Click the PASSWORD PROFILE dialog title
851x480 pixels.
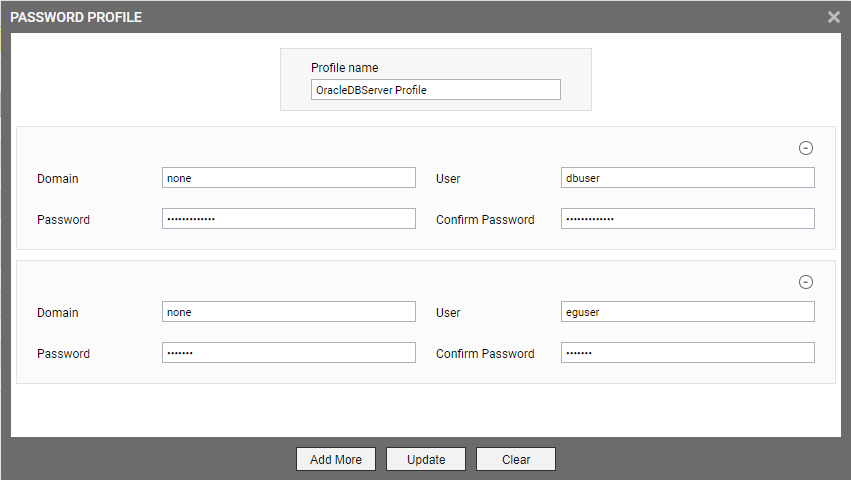click(x=76, y=17)
